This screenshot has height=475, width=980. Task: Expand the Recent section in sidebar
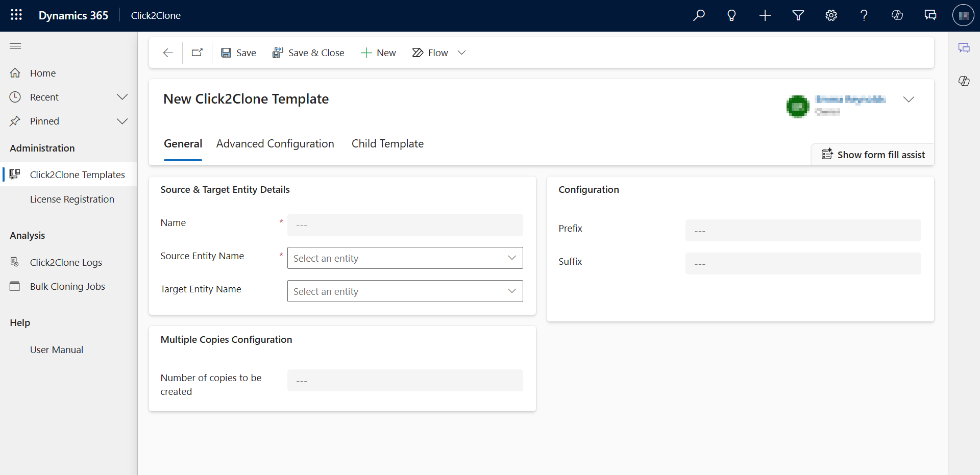pyautogui.click(x=122, y=97)
